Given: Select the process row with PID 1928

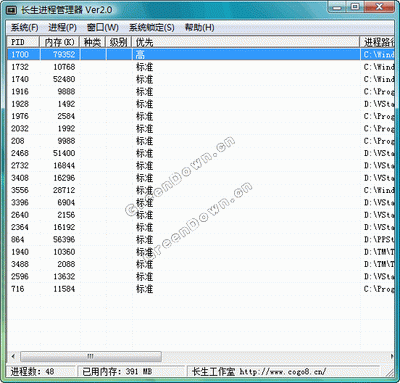Looking at the screenshot, I should [x=200, y=104].
